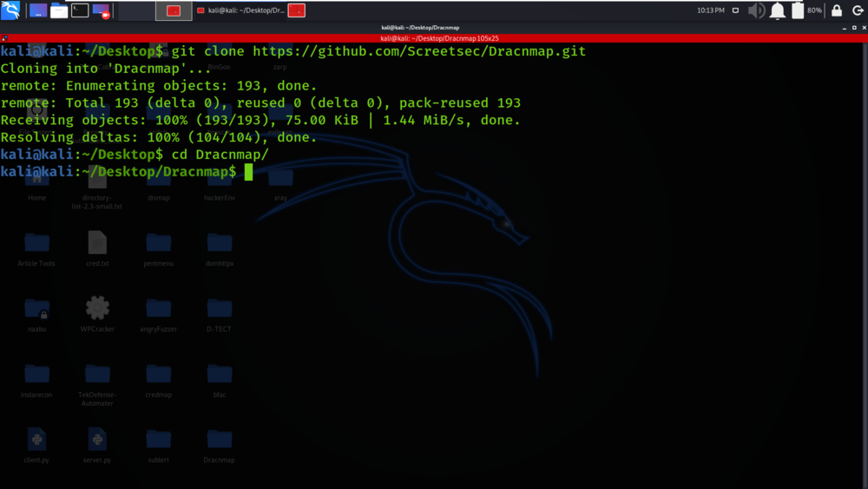Lock the screen with the padlock icon
The width and height of the screenshot is (868, 489).
(x=837, y=10)
